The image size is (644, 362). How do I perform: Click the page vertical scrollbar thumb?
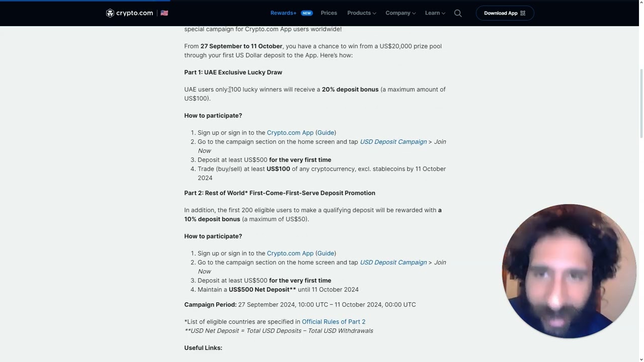pyautogui.click(x=641, y=103)
